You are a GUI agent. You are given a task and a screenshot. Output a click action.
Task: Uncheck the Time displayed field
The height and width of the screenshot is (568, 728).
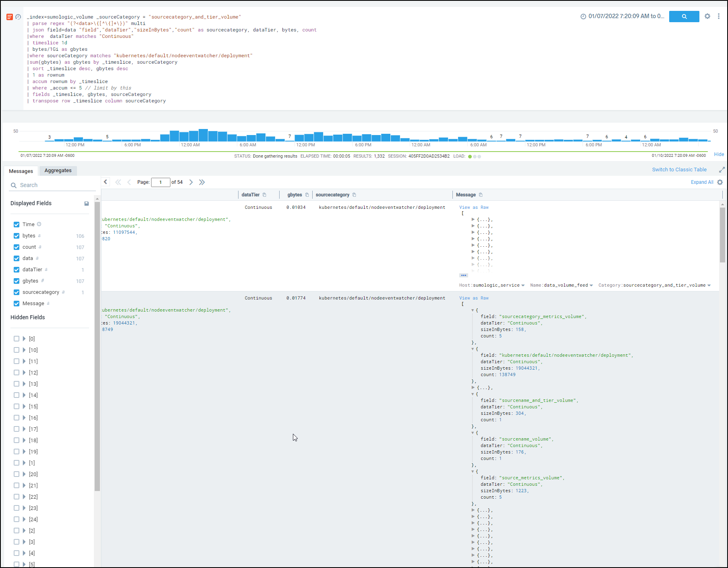(17, 225)
